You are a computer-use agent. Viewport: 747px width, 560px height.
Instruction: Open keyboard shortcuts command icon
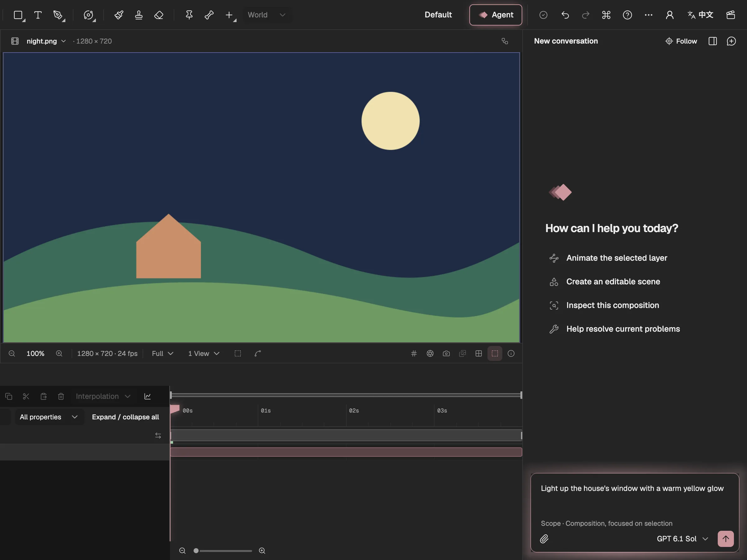[606, 15]
